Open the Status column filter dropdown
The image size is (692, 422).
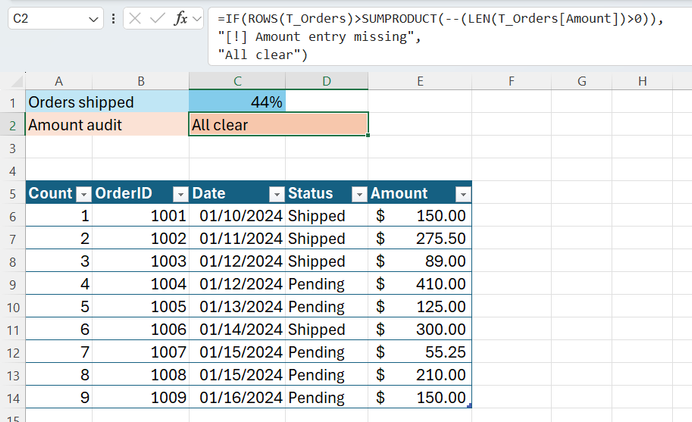pyautogui.click(x=359, y=194)
